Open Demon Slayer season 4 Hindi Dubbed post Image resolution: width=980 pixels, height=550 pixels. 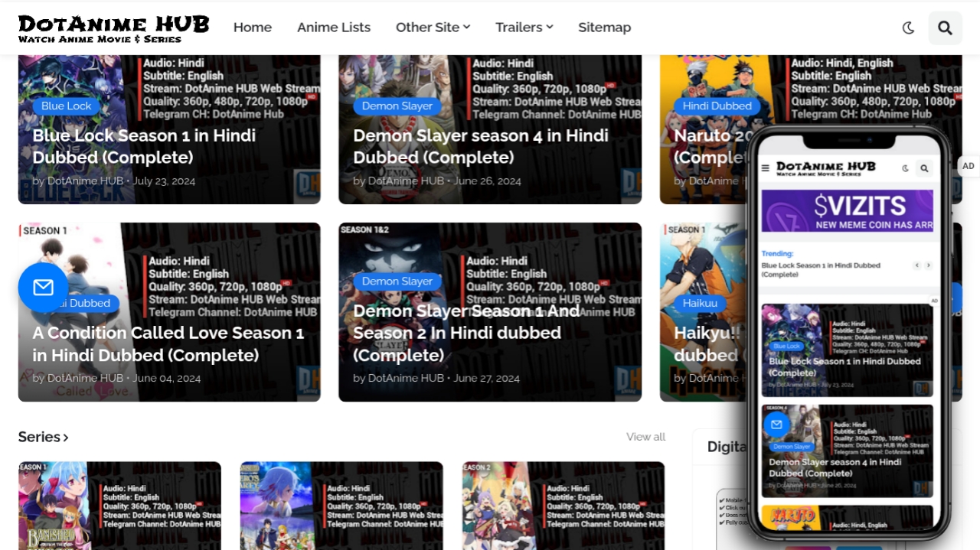(480, 146)
